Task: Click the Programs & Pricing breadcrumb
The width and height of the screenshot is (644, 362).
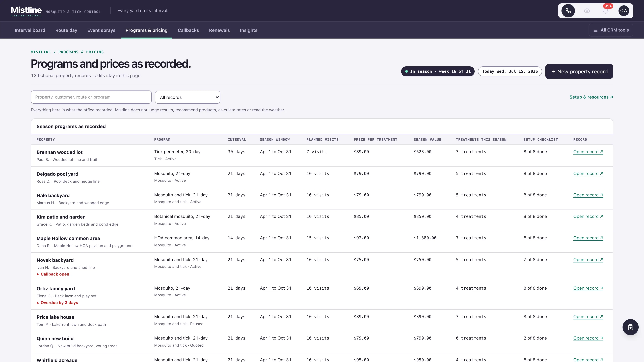Action: pos(81,52)
